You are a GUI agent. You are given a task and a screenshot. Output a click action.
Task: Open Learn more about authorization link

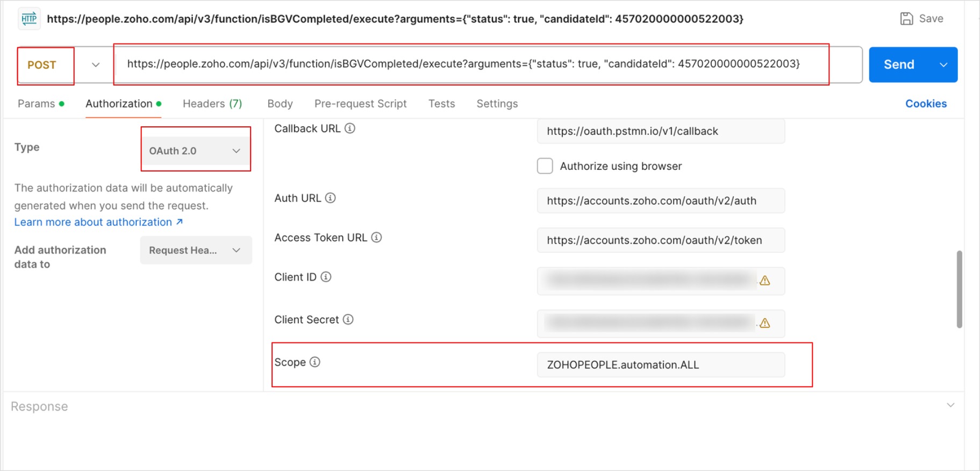coord(98,222)
